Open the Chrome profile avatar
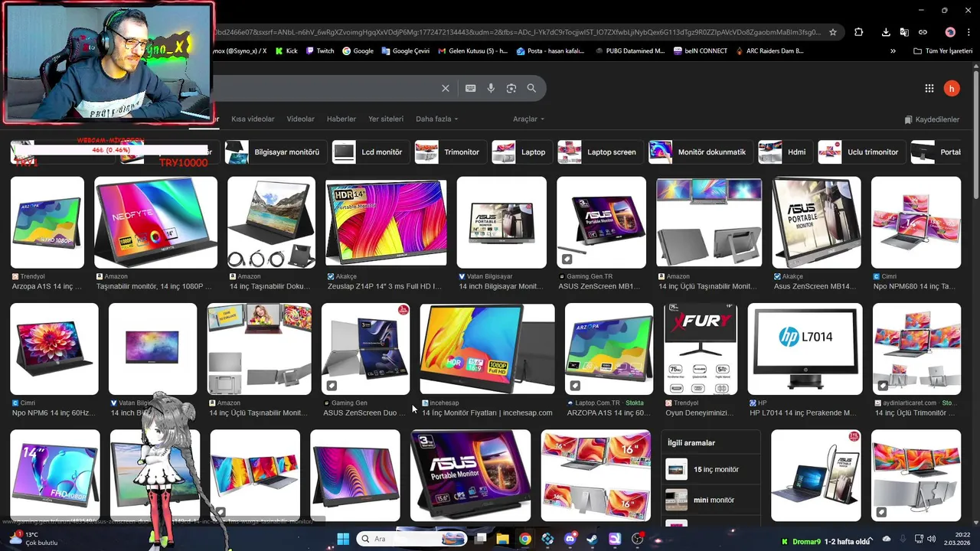 tap(950, 32)
